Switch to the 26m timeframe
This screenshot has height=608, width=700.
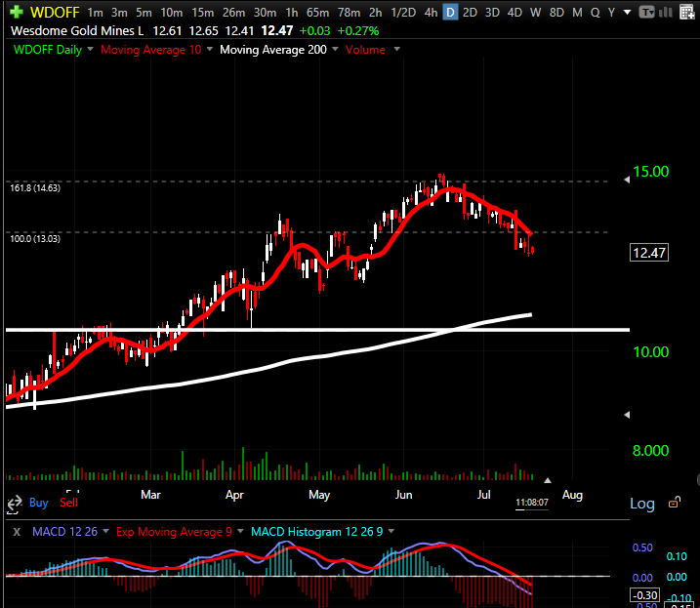coord(234,13)
